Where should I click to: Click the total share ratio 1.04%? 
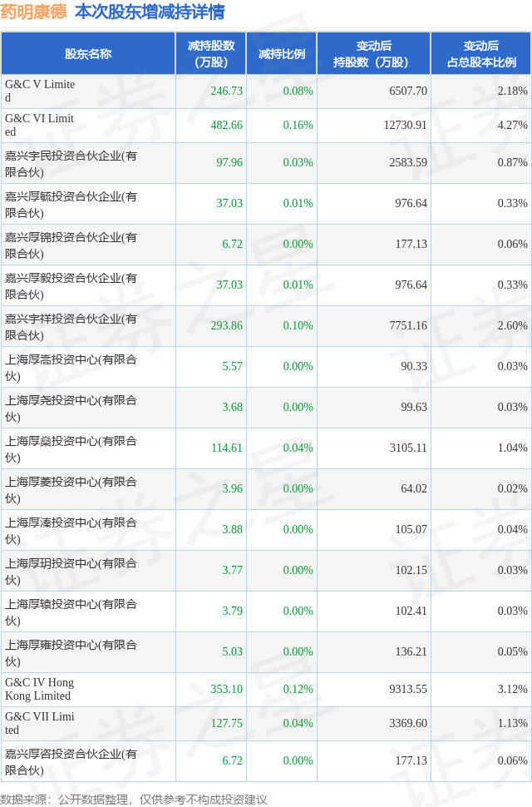[x=513, y=448]
